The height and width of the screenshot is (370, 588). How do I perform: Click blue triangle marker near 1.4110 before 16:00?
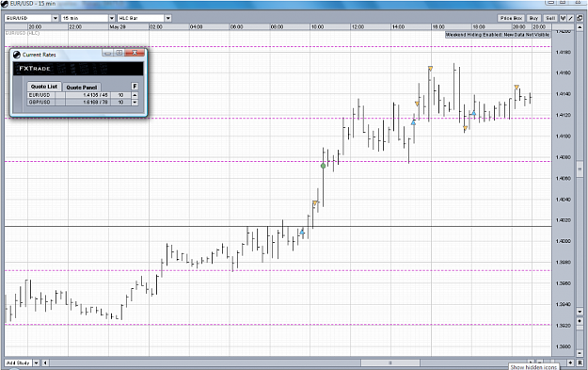point(413,122)
